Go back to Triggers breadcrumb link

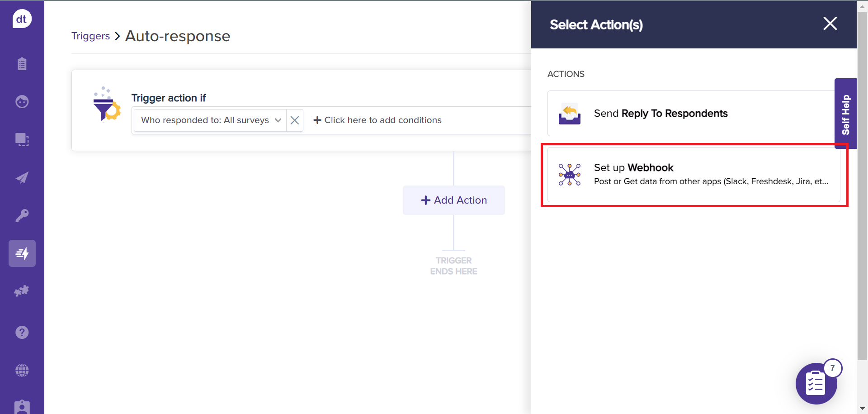pyautogui.click(x=90, y=36)
